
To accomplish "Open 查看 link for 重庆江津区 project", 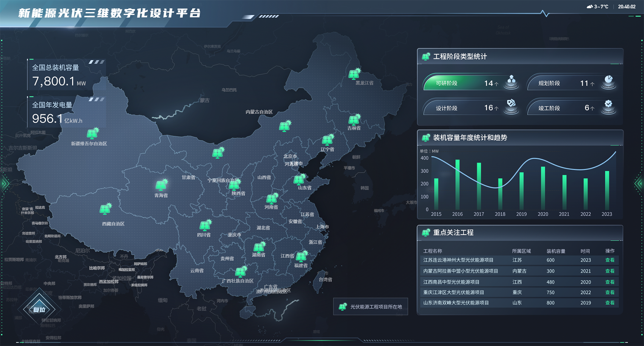I will (x=610, y=293).
